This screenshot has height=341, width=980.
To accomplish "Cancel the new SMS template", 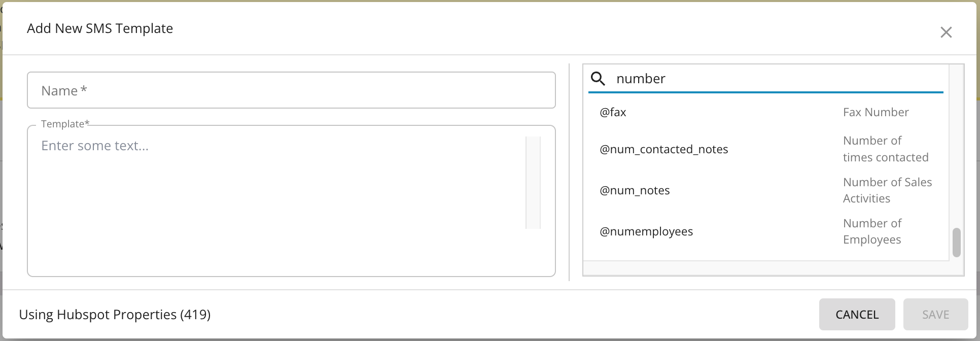I will 857,315.
